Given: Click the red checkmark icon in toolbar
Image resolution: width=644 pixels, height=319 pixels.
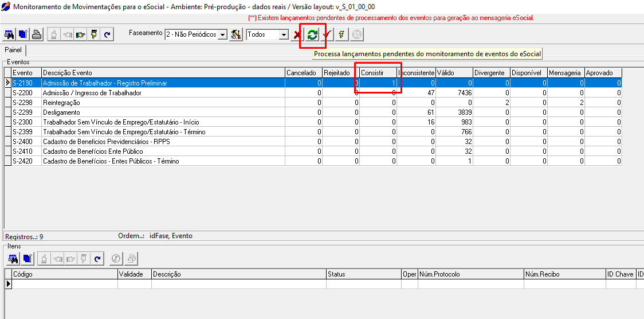Looking at the screenshot, I should pos(327,34).
